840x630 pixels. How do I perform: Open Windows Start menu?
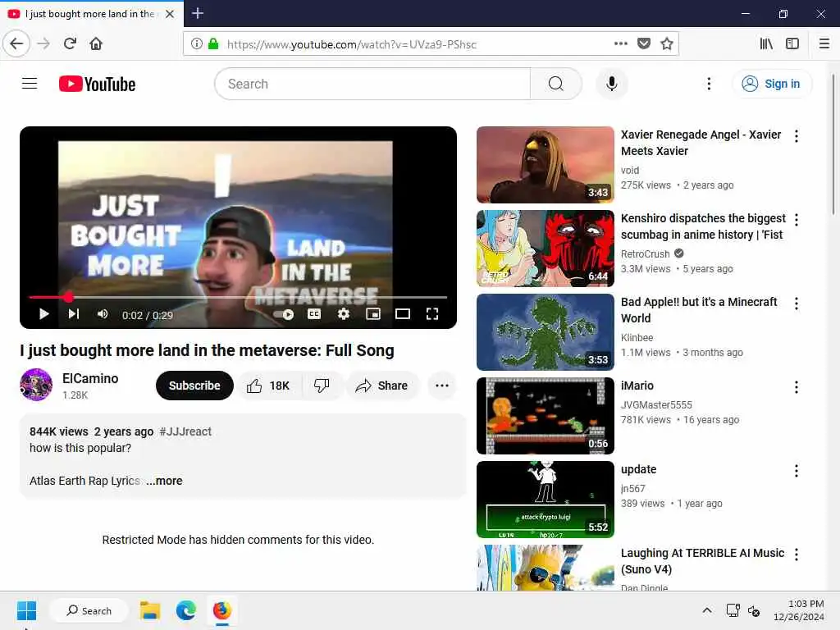(26, 610)
